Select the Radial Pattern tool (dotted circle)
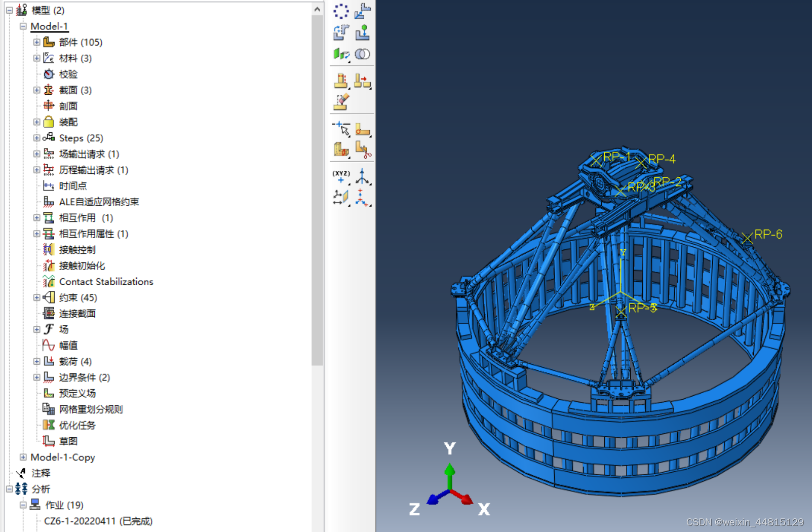Image resolution: width=812 pixels, height=532 pixels. pyautogui.click(x=341, y=11)
